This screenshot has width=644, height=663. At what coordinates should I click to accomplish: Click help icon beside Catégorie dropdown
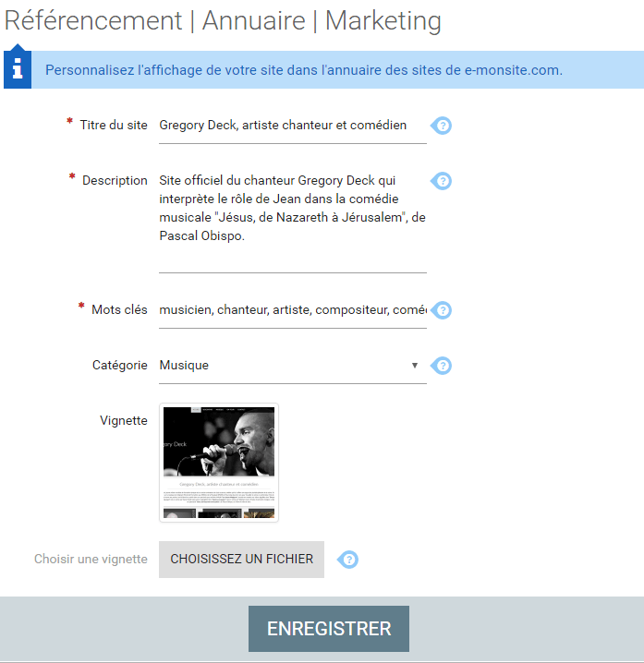(x=442, y=366)
